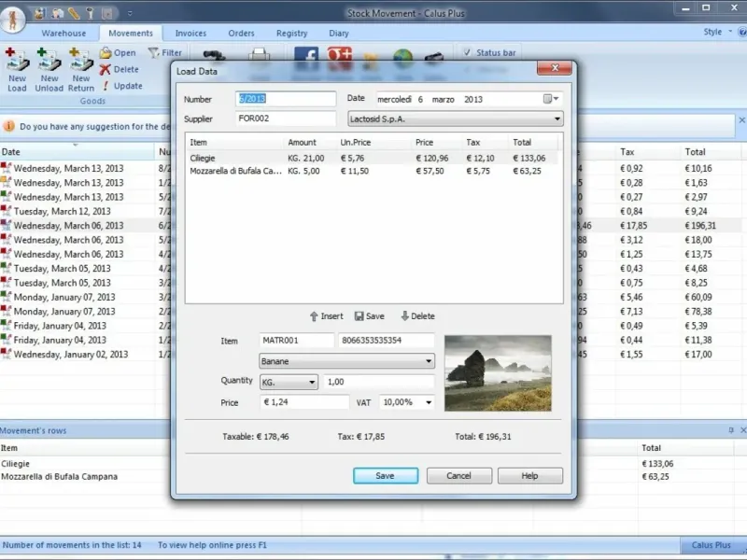Click the New Return icon

point(81,62)
